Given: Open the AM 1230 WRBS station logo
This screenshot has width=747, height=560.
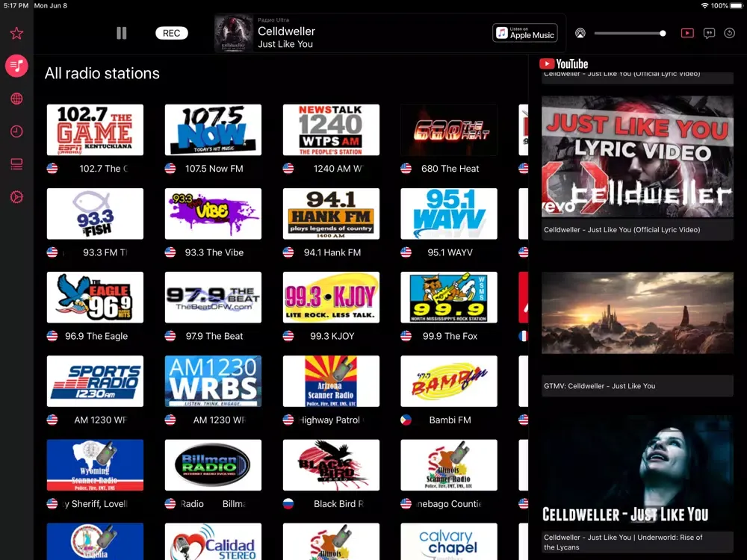Looking at the screenshot, I should [x=213, y=381].
